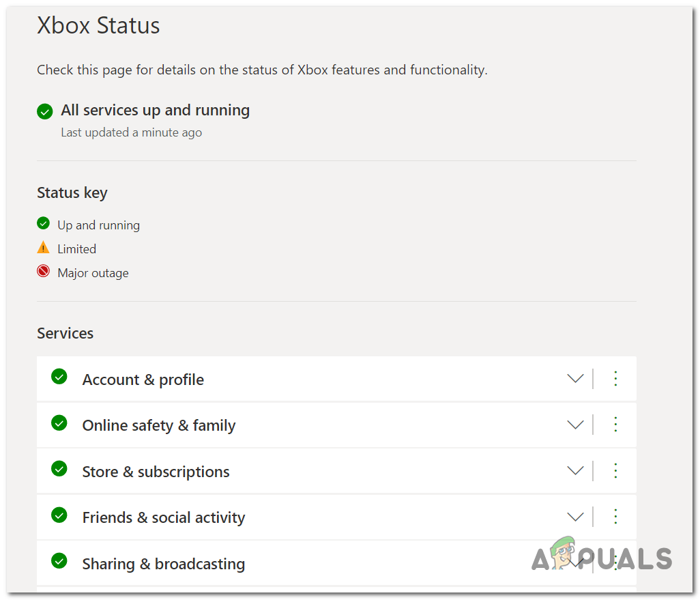Image resolution: width=700 pixels, height=600 pixels.
Task: Click the Xbox Status page heading
Action: pyautogui.click(x=98, y=26)
